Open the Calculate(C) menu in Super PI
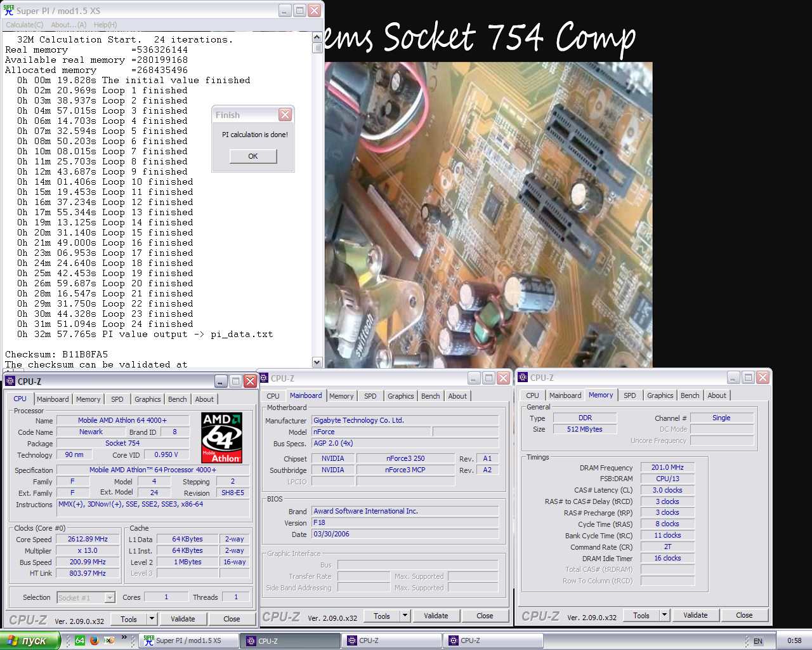The height and width of the screenshot is (650, 812). (25, 25)
